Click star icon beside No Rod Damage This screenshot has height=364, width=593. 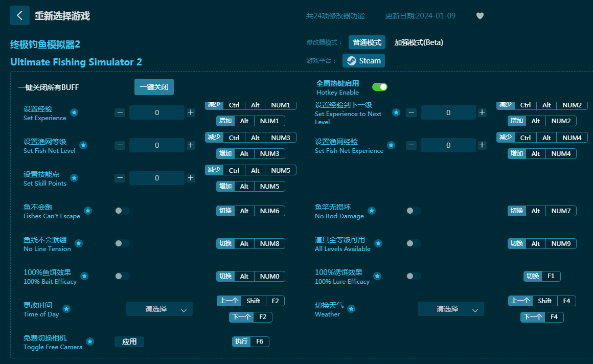tap(372, 211)
